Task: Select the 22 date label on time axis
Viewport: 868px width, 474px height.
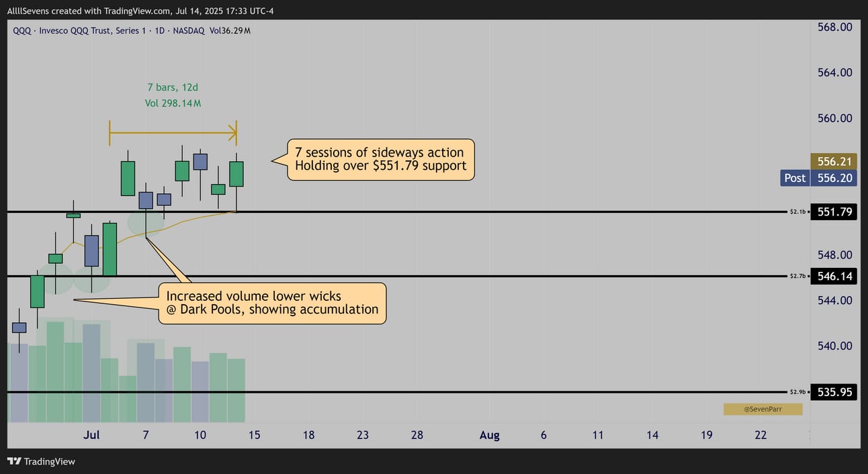Action: [761, 435]
